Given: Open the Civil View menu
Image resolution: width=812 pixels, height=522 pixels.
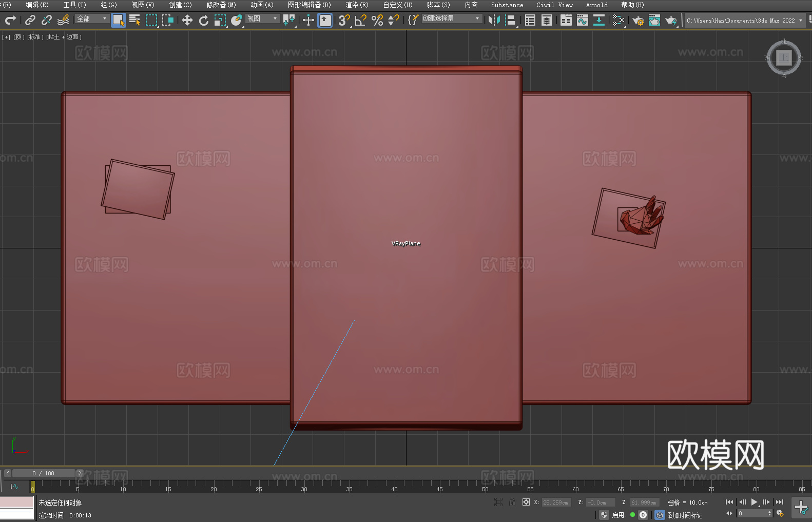Looking at the screenshot, I should click(x=554, y=5).
